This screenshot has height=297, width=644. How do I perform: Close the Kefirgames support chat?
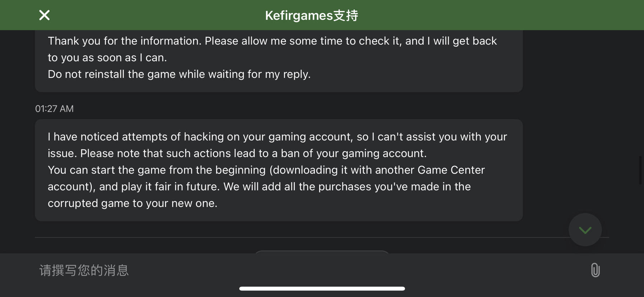44,15
